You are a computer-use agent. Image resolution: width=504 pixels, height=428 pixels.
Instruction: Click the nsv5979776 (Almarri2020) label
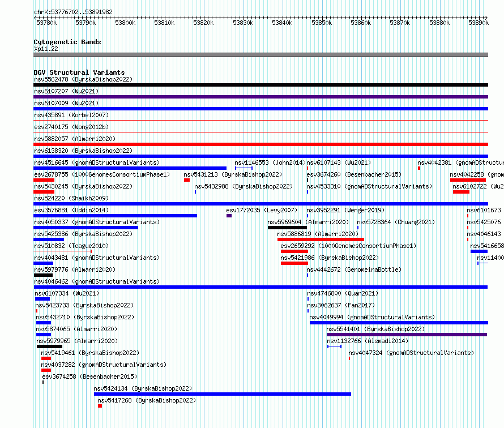click(x=75, y=269)
